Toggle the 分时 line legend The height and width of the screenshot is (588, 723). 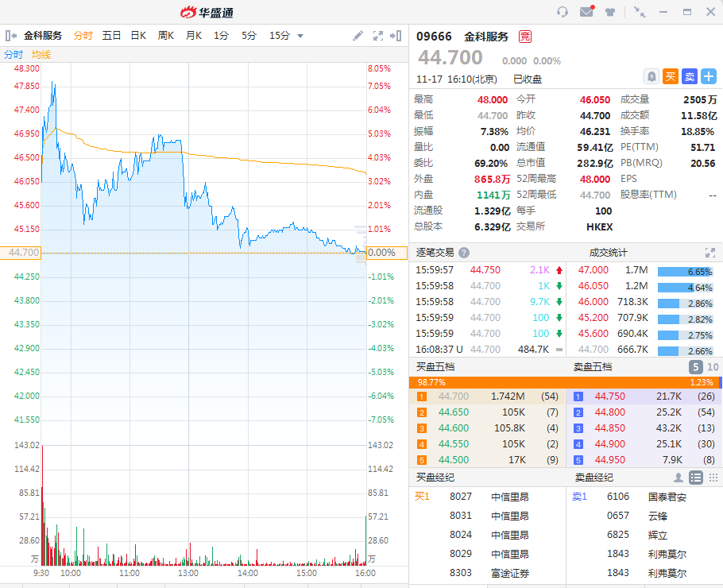(14, 55)
